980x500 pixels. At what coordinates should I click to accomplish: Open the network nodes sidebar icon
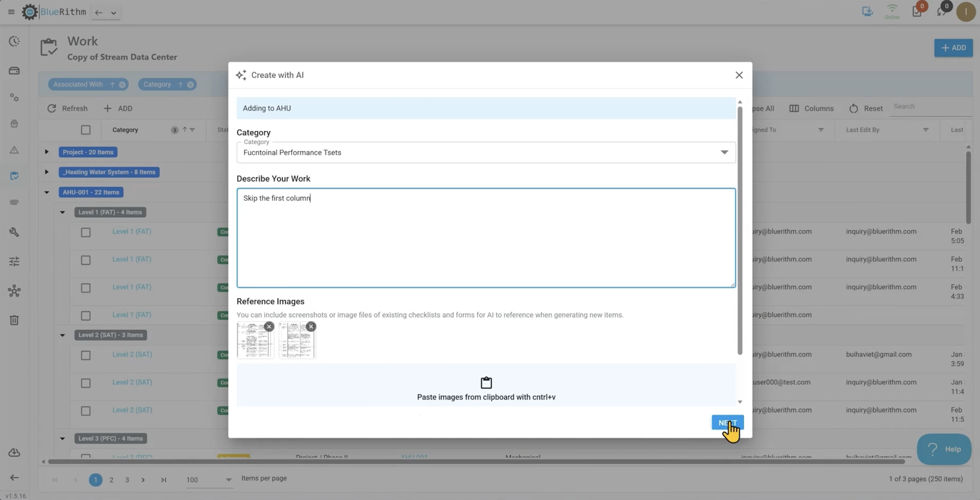[x=14, y=291]
